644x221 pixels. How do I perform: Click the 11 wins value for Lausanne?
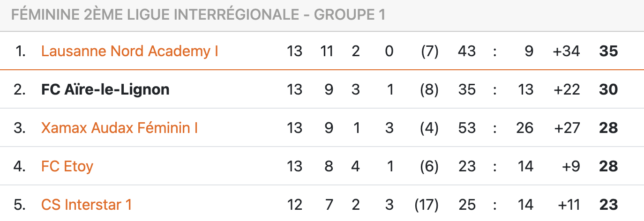click(x=326, y=51)
